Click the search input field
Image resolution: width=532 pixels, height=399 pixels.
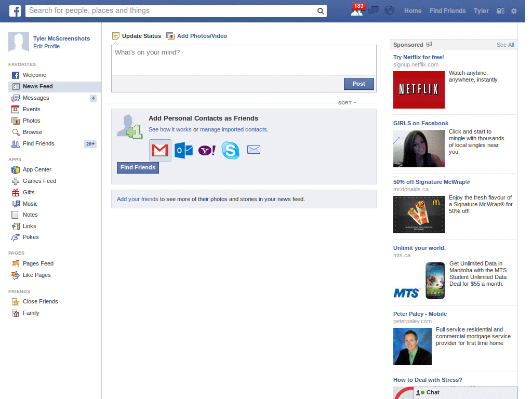(171, 11)
